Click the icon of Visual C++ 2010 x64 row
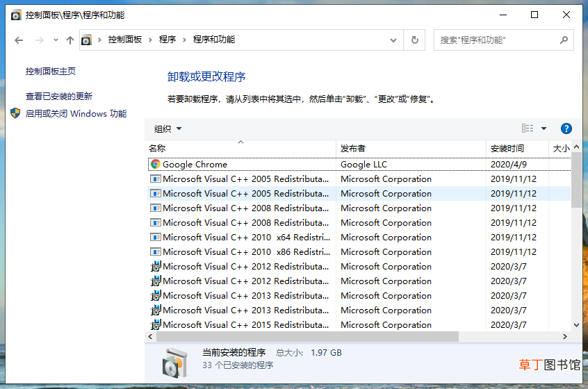 pyautogui.click(x=155, y=238)
